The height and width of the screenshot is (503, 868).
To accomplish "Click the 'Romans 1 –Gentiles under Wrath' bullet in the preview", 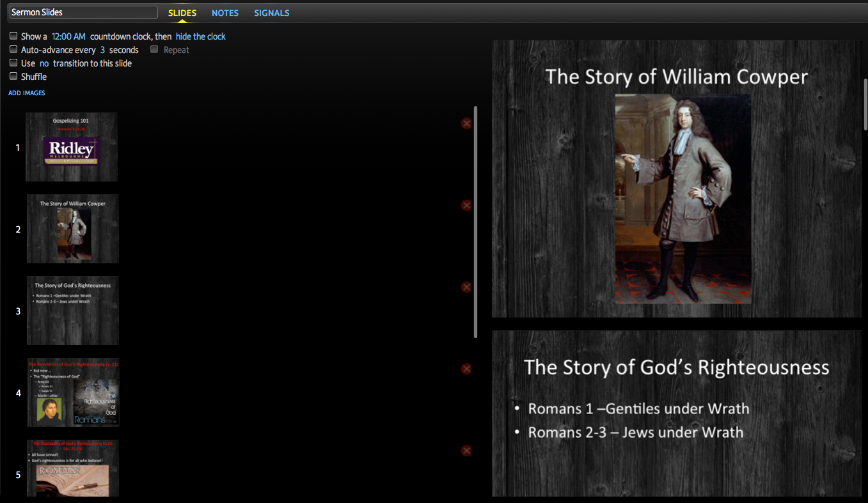I will [x=638, y=408].
